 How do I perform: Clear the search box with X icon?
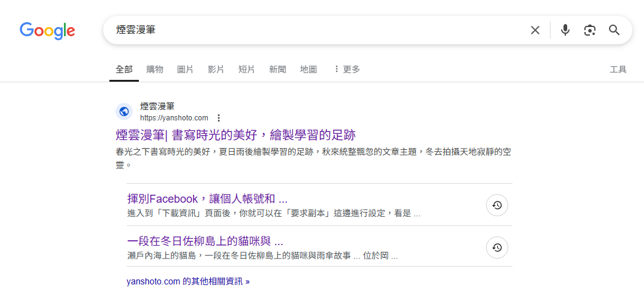pos(535,30)
